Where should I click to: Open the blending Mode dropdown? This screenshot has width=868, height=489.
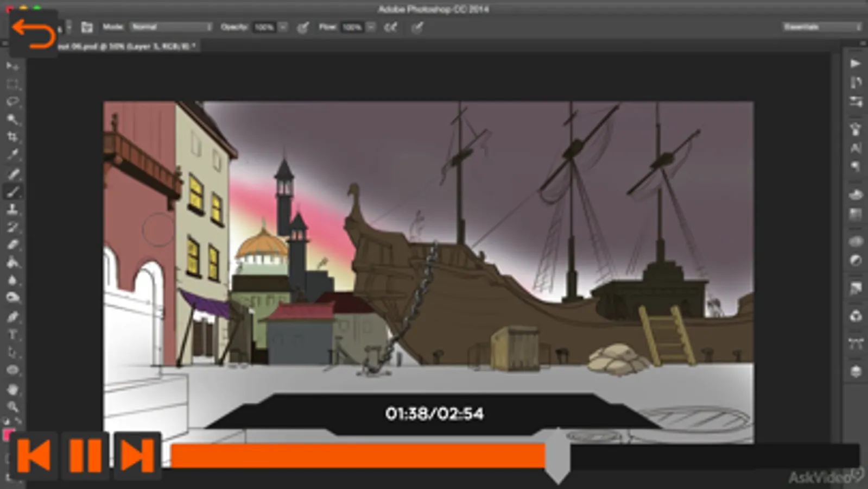click(x=171, y=27)
